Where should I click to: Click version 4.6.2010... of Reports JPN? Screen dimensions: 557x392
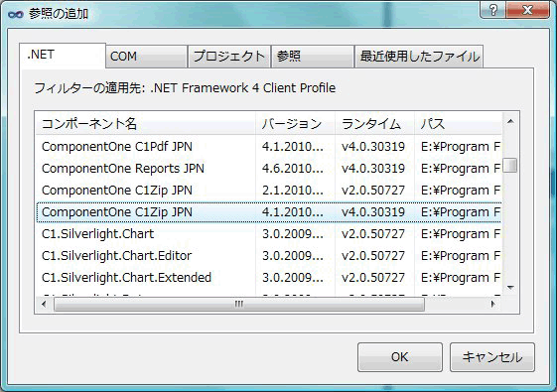(293, 169)
